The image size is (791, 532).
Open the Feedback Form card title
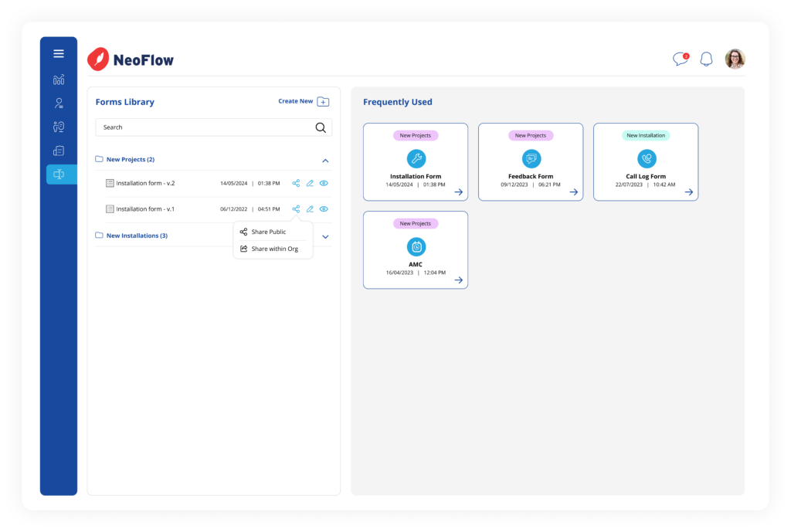531,177
